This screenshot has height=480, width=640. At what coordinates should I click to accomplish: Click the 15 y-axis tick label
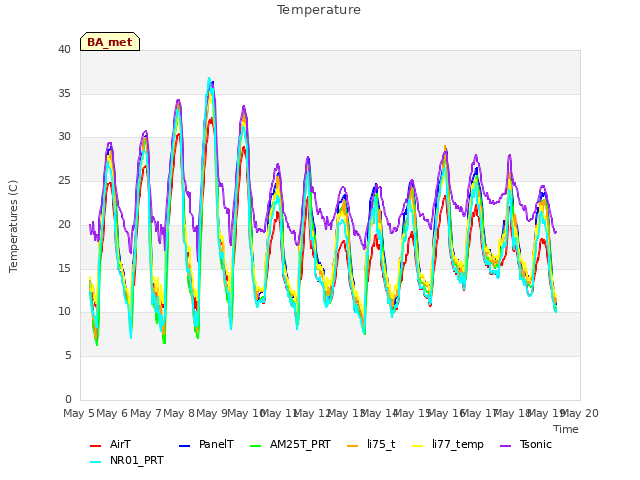[x=64, y=268]
